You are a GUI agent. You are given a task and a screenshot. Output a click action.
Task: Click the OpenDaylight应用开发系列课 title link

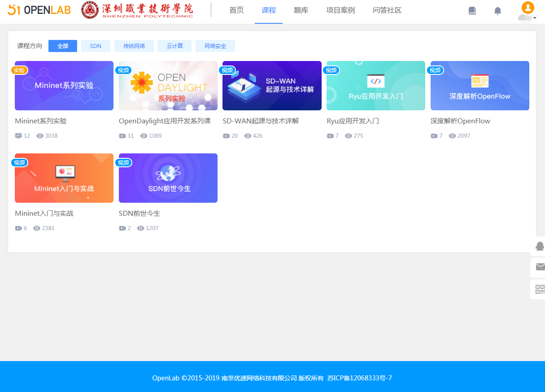pyautogui.click(x=165, y=121)
